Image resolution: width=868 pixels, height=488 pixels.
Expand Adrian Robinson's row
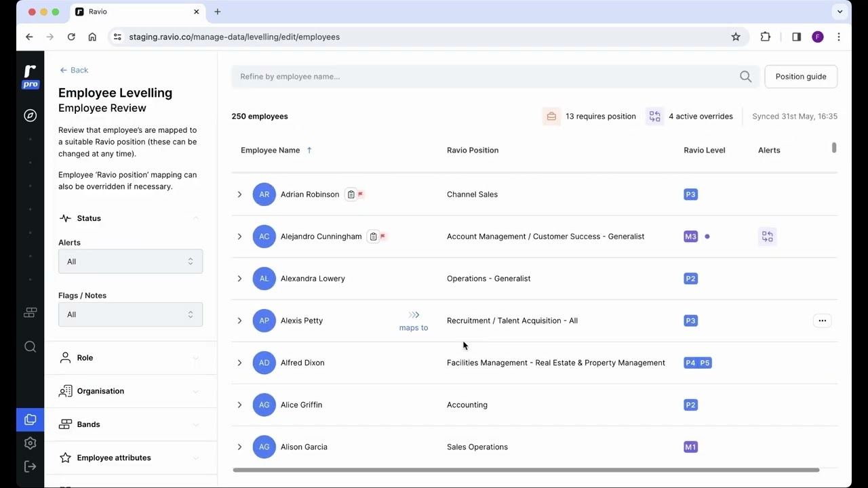click(x=239, y=195)
